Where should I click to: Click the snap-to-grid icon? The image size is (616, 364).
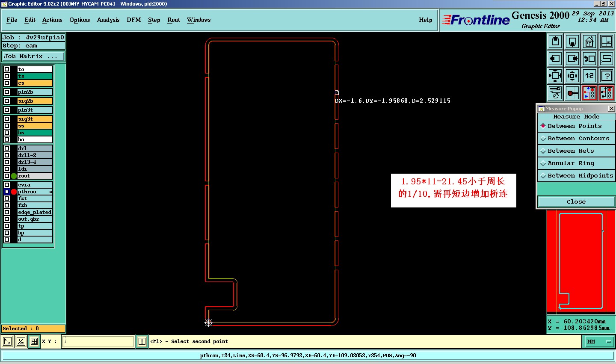click(572, 93)
